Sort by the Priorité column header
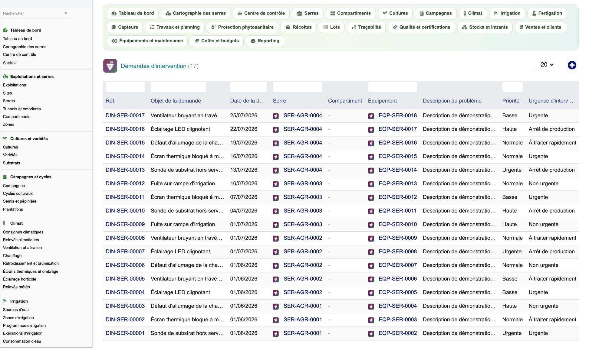Image resolution: width=589 pixels, height=364 pixels. (511, 101)
